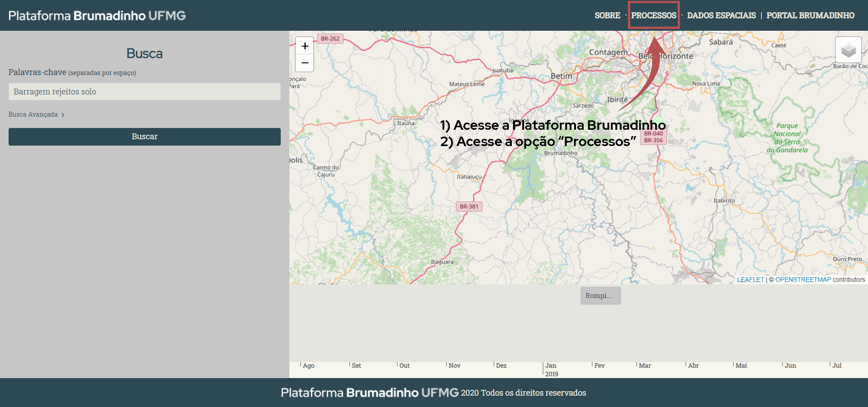Open the PROCESSOS menu item
The image size is (868, 407).
tap(654, 15)
